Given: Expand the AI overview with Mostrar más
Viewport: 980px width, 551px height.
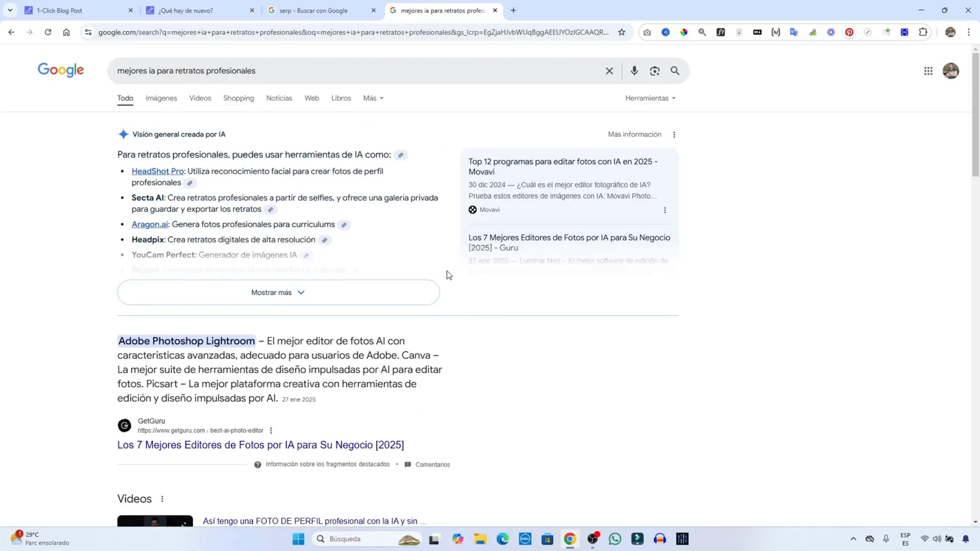Looking at the screenshot, I should 277,292.
